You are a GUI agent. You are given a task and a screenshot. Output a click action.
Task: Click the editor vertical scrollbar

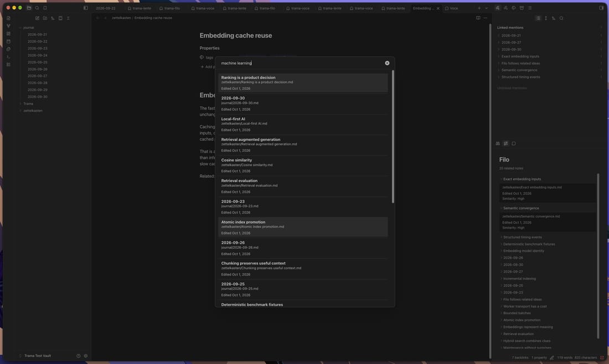coord(490,190)
